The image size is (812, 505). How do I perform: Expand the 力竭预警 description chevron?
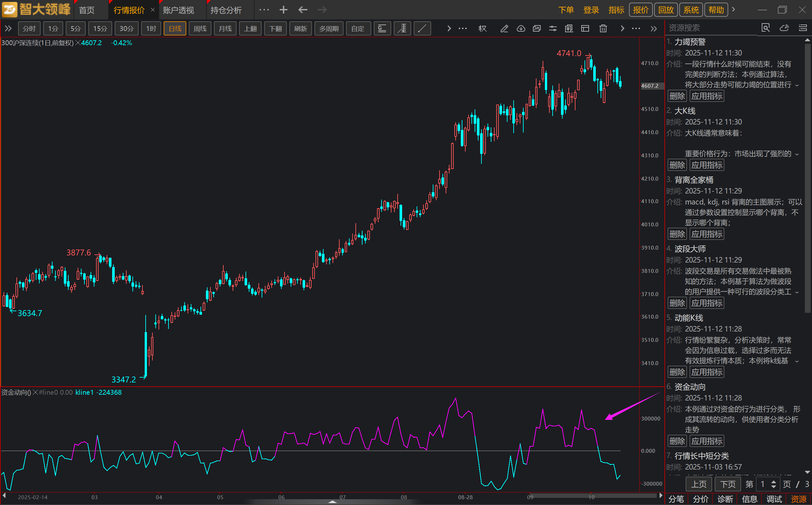[x=797, y=85]
